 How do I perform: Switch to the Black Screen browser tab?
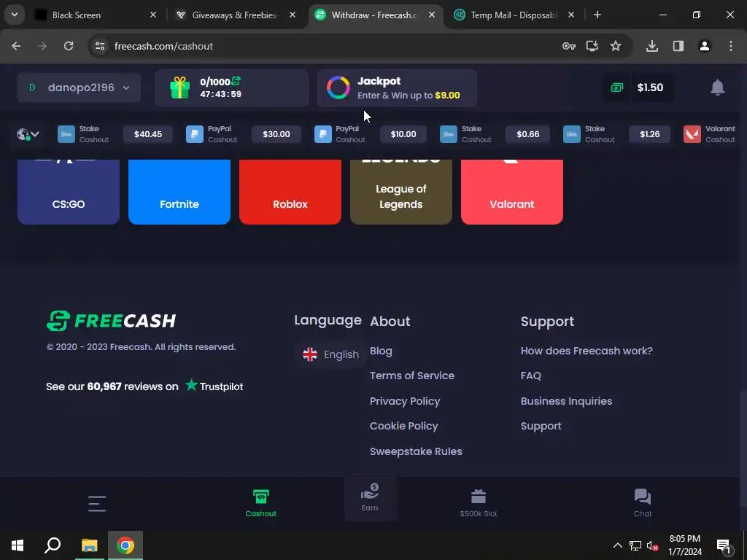click(x=96, y=15)
